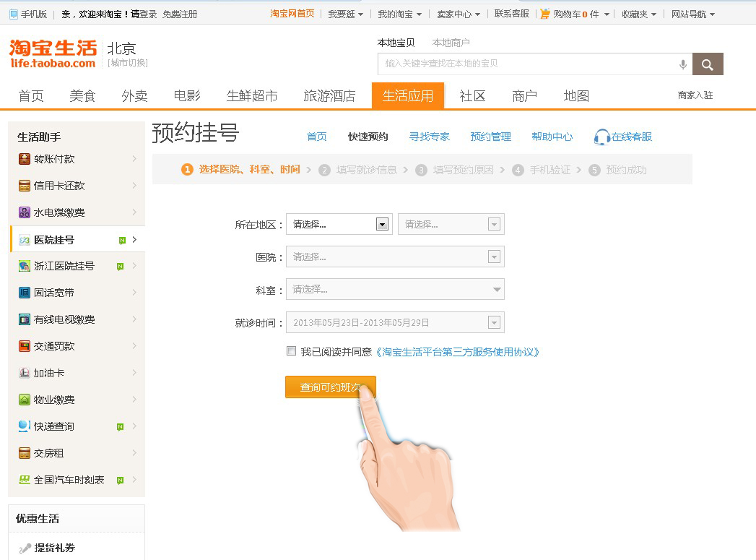Click the 购物车 shopping cart icon
Viewport: 756px width, 560px height.
tap(545, 14)
